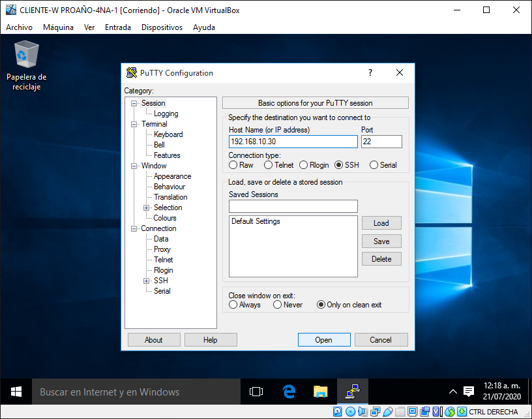Click the VirtualBox shared folders indicator icon

coord(400,412)
